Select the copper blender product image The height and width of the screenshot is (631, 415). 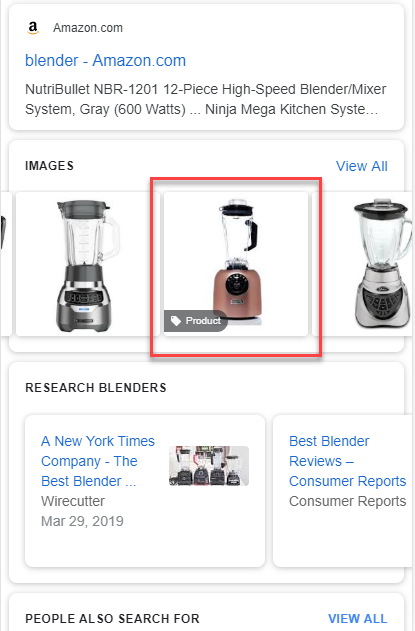tap(236, 264)
